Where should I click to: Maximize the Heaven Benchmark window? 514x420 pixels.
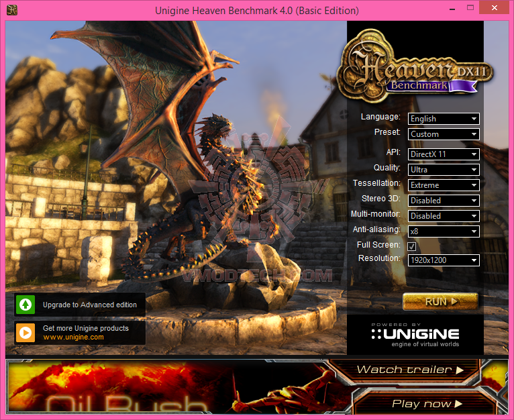click(x=470, y=8)
